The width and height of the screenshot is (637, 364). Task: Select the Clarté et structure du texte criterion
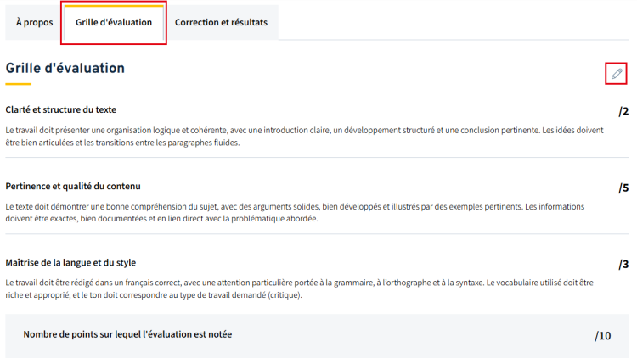coord(61,109)
